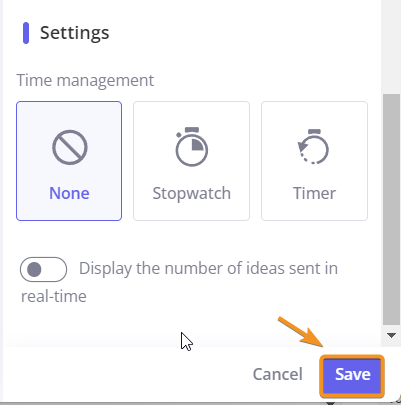
Task: Choose the Stopwatch option label
Action: [x=192, y=193]
